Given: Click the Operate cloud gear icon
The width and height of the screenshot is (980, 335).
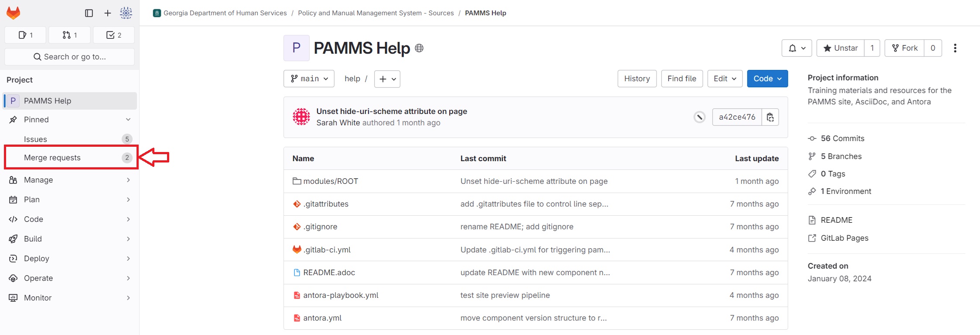Looking at the screenshot, I should coord(13,278).
